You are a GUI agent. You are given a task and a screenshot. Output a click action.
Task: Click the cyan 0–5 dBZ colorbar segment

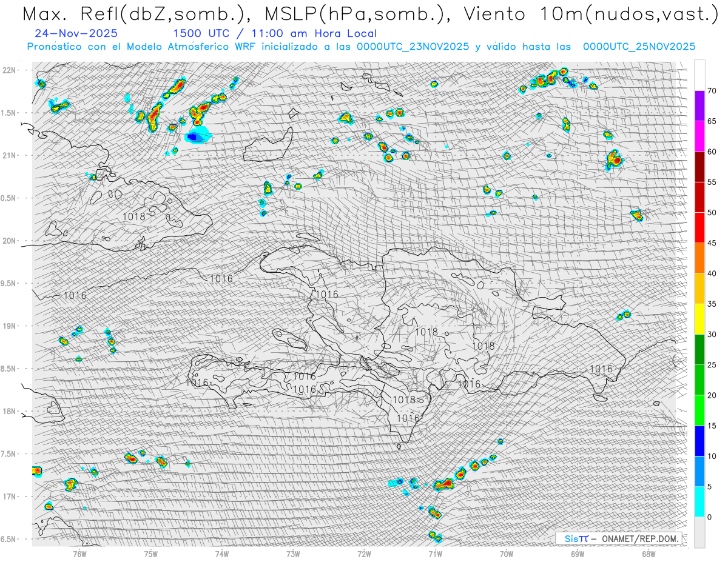click(x=699, y=502)
